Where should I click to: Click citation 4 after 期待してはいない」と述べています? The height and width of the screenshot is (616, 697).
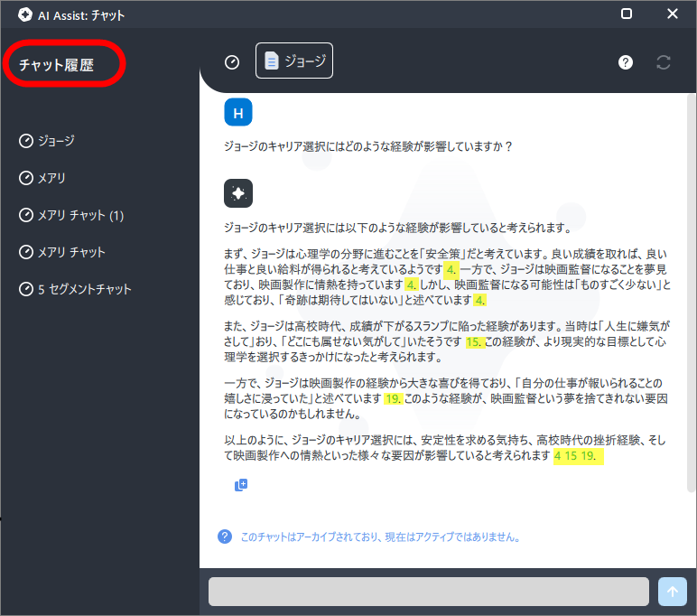point(479,301)
